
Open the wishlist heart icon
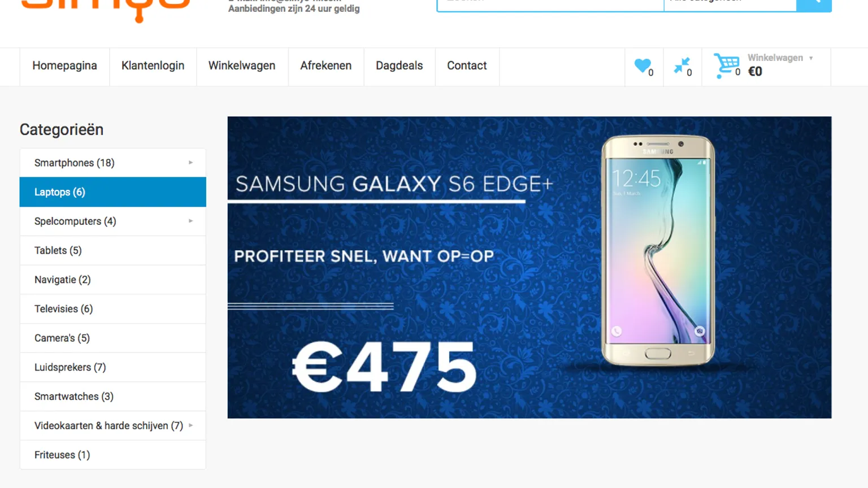[x=642, y=66]
